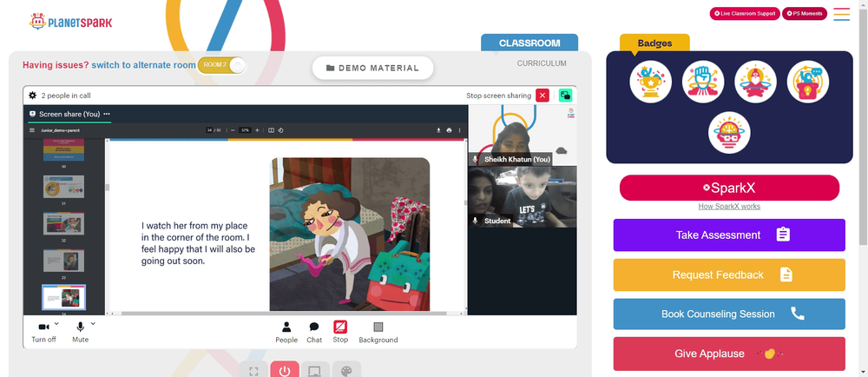Click the PDF horizontal scrollbar
The image size is (868, 377).
284,314
